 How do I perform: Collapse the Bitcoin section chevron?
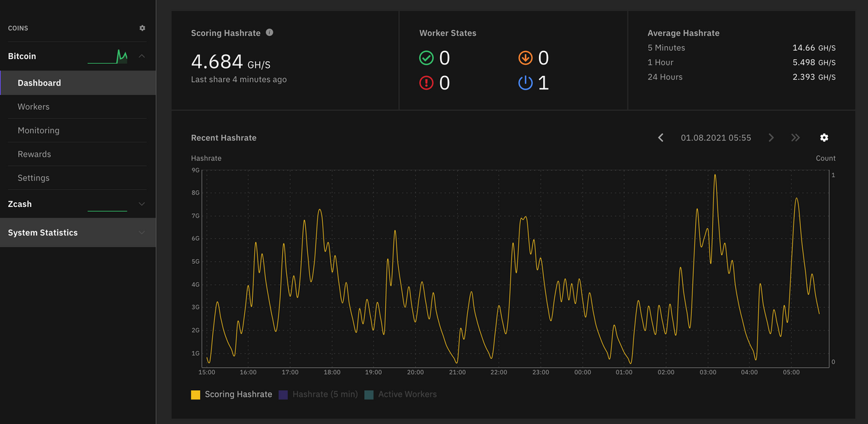[142, 56]
